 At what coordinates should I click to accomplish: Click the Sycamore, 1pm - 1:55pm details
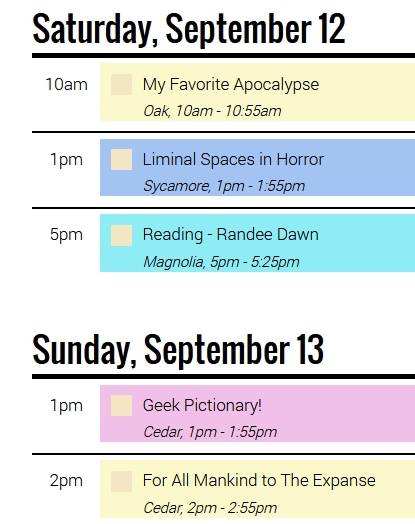[224, 186]
